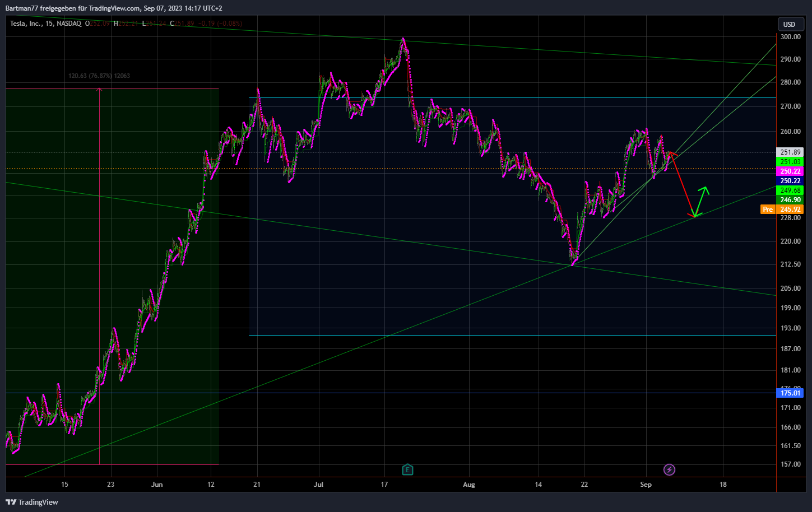Image resolution: width=812 pixels, height=512 pixels.
Task: Click the magenta 250.22 price label
Action: (791, 171)
